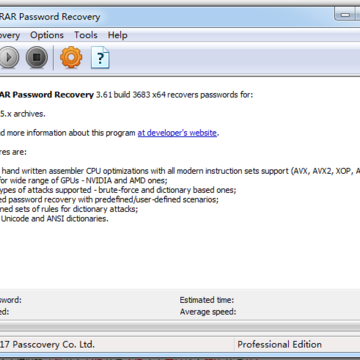Click the line mentioning NVIDIA and AMD GPUs
The image size is (360, 360).
(x=84, y=180)
